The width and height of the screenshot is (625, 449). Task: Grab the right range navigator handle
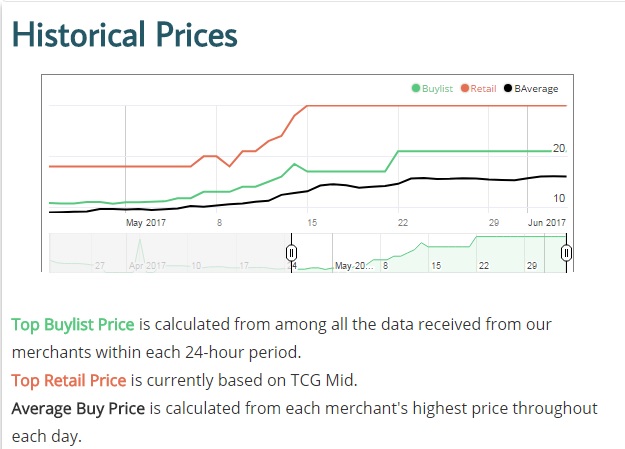pyautogui.click(x=566, y=253)
